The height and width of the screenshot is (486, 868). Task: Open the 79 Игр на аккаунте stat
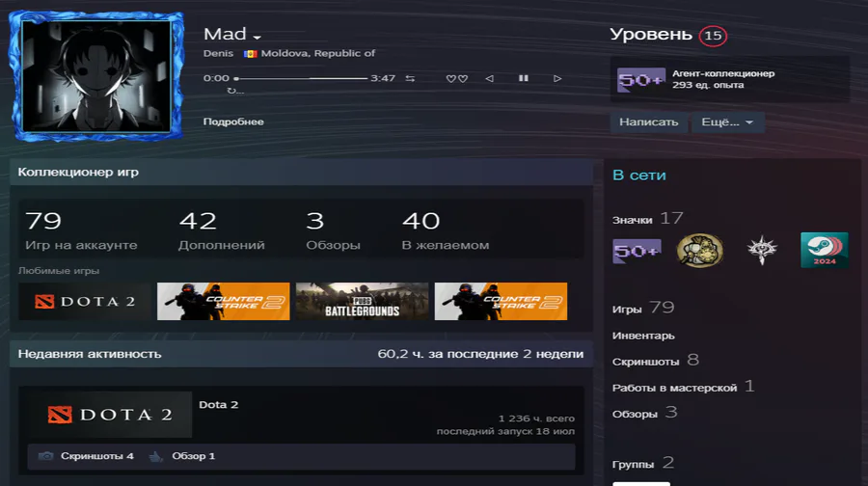pos(81,230)
